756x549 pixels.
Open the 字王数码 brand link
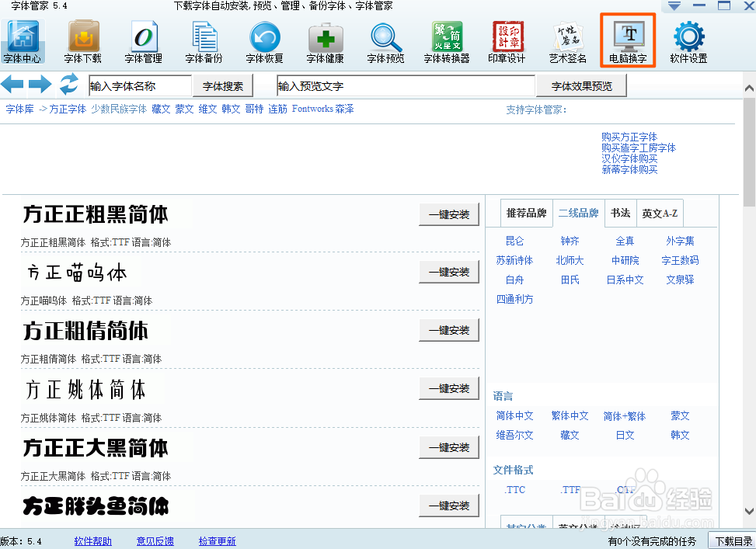click(x=680, y=260)
